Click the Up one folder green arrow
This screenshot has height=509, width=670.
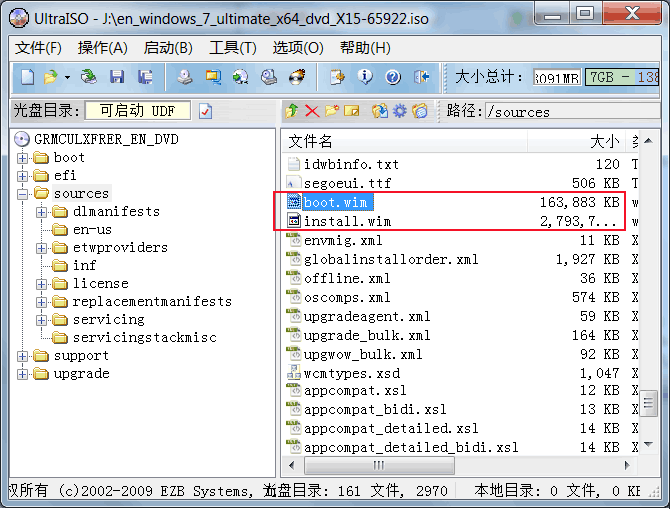point(292,111)
